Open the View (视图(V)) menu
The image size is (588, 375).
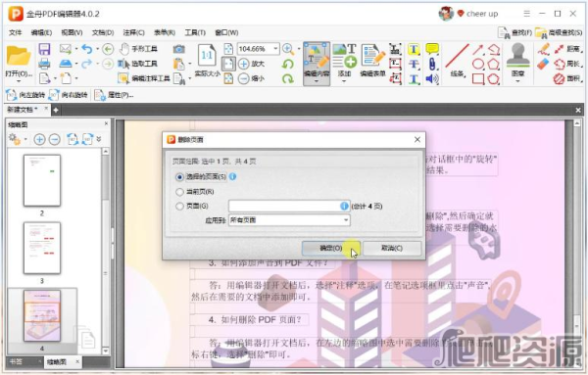[x=72, y=32]
